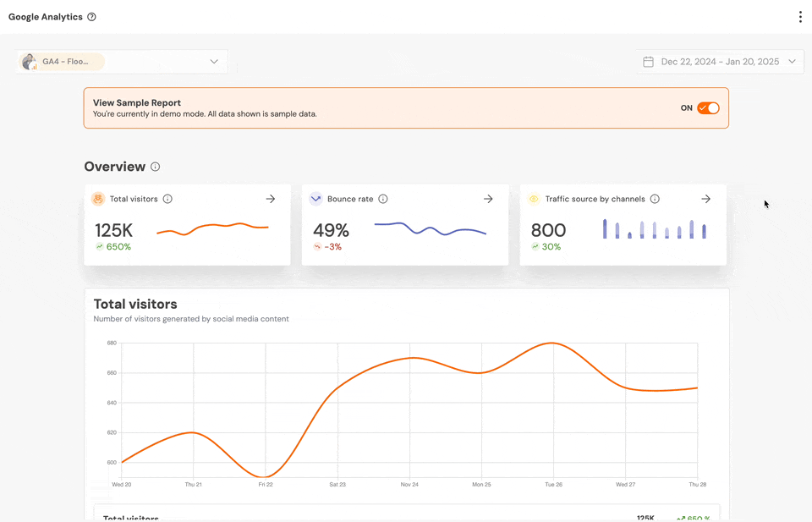Turn off the View Sample Report toggle

(709, 107)
